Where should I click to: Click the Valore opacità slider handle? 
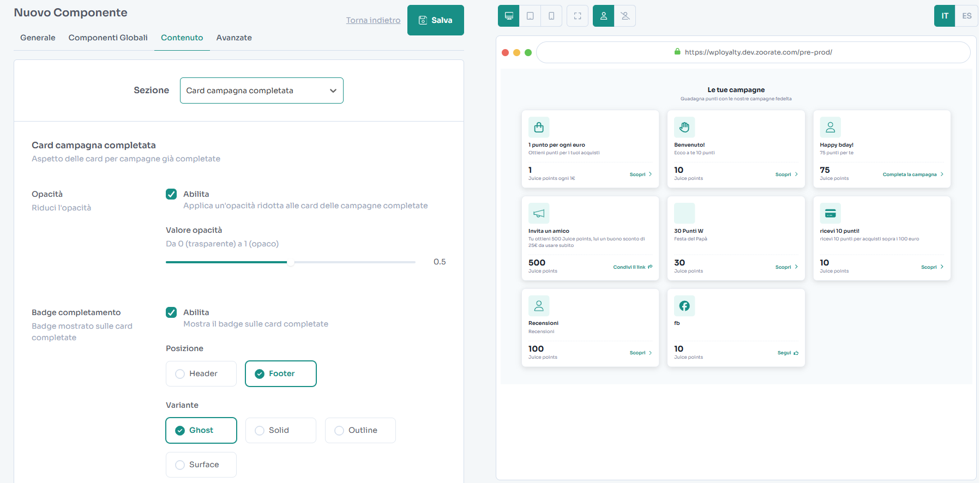[291, 262]
